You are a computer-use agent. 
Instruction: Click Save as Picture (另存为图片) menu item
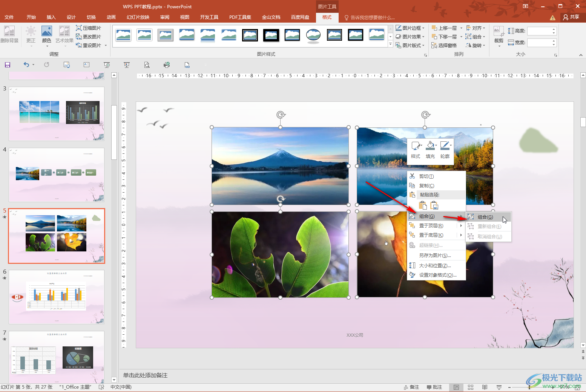pos(437,256)
